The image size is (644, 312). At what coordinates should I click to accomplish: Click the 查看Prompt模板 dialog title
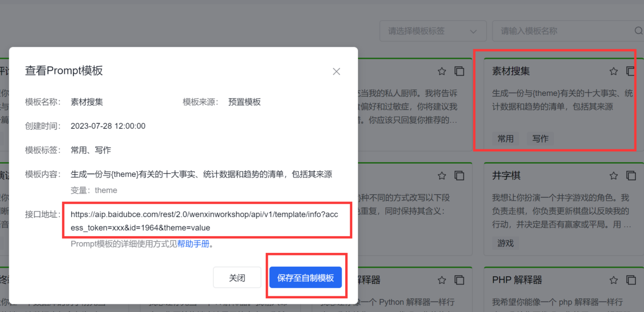click(x=64, y=71)
